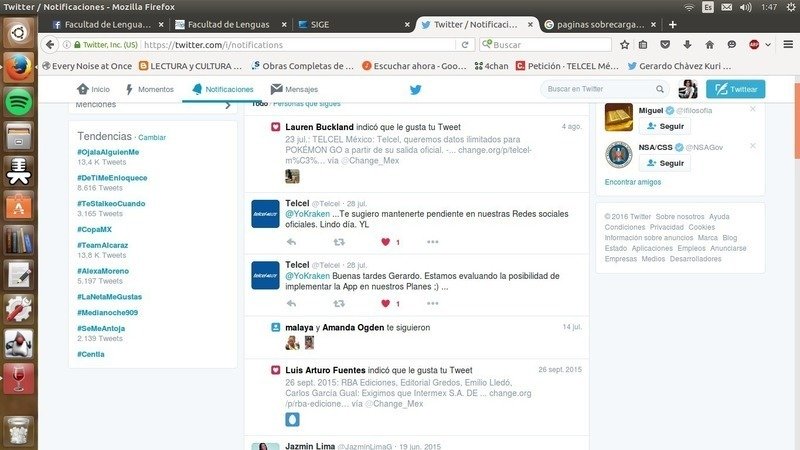Reply to the first Telcel tweet
The height and width of the screenshot is (450, 800).
[x=291, y=242]
